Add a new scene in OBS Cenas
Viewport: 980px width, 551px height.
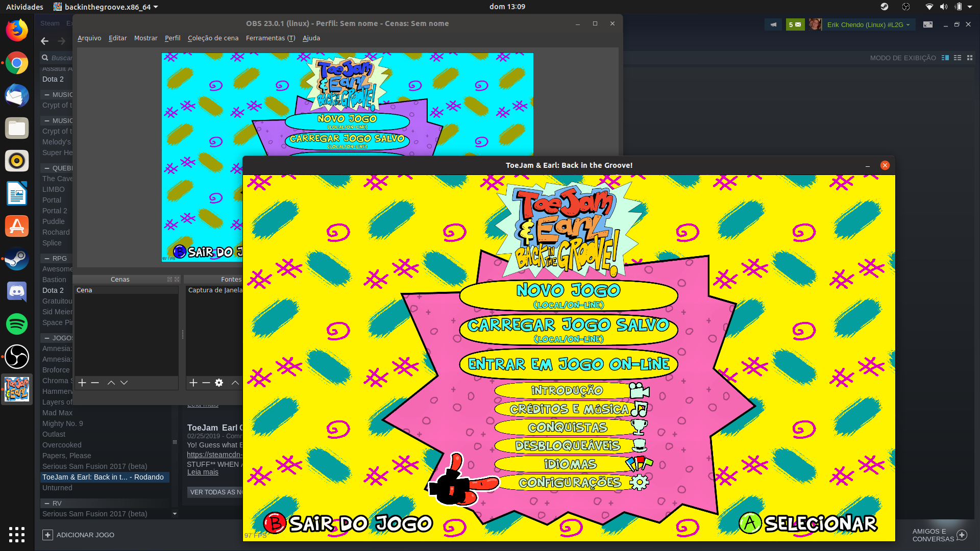click(82, 383)
